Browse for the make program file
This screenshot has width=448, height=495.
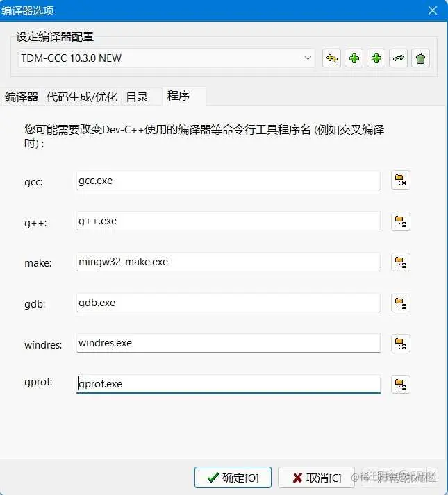401,262
